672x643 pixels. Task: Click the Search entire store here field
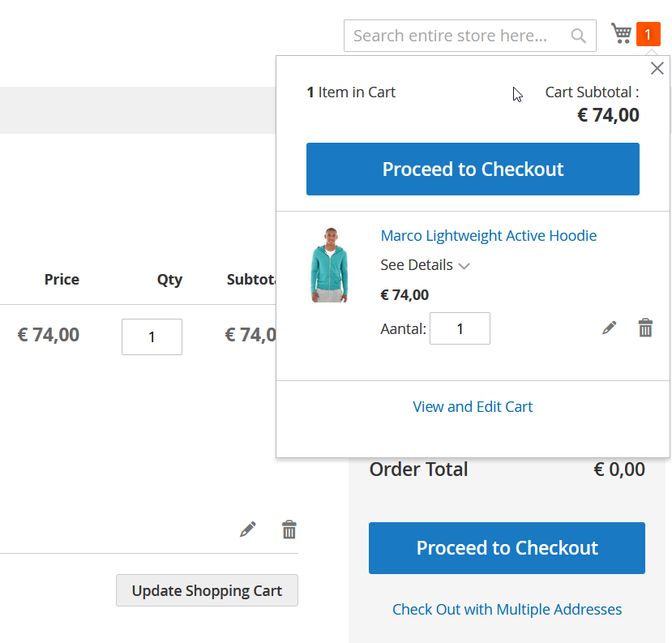point(454,36)
